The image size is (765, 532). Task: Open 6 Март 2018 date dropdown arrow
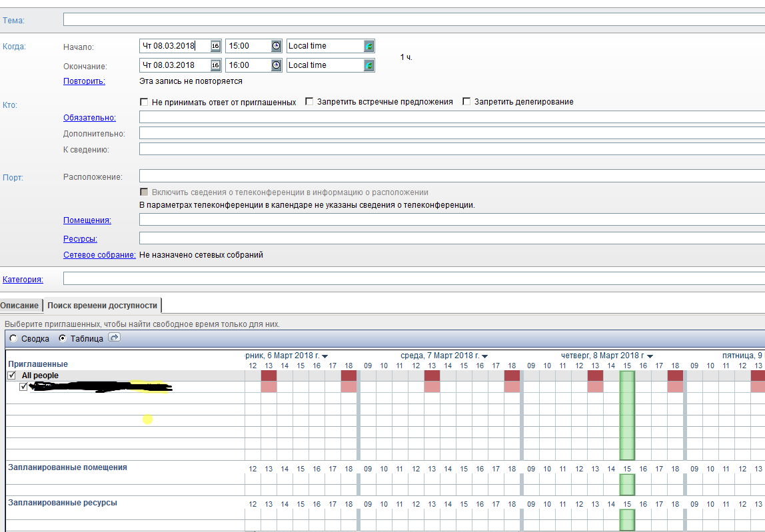point(325,356)
